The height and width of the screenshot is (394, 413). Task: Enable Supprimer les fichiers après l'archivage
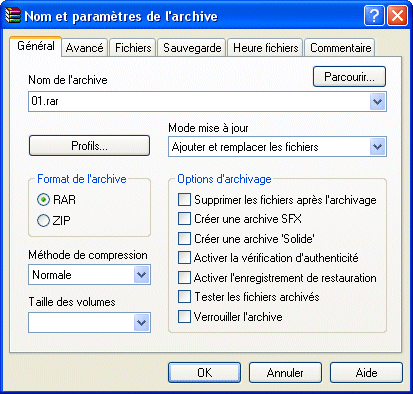click(184, 200)
